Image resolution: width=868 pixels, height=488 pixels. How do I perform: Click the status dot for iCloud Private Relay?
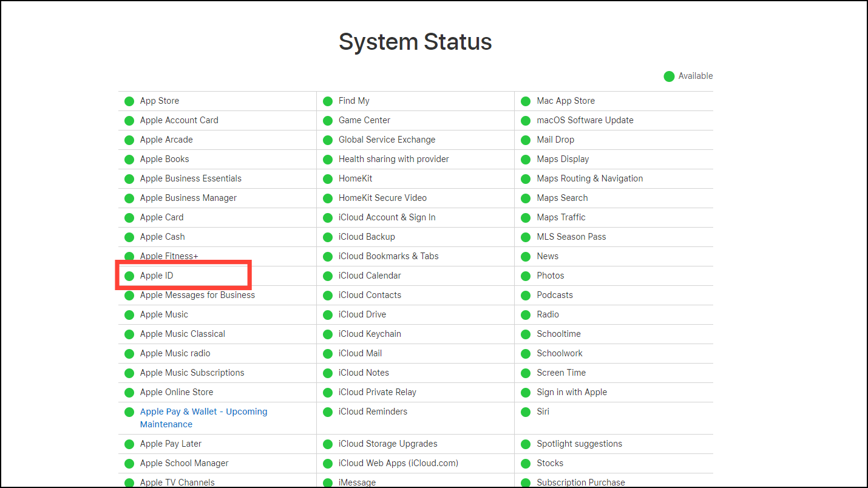[328, 393]
